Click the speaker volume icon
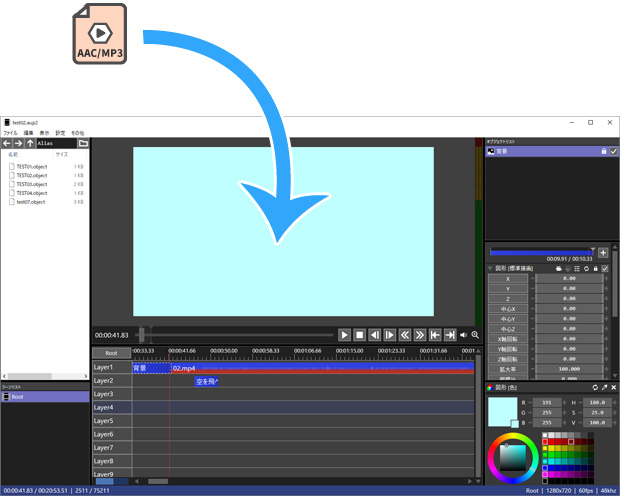The width and height of the screenshot is (620, 496). click(464, 335)
